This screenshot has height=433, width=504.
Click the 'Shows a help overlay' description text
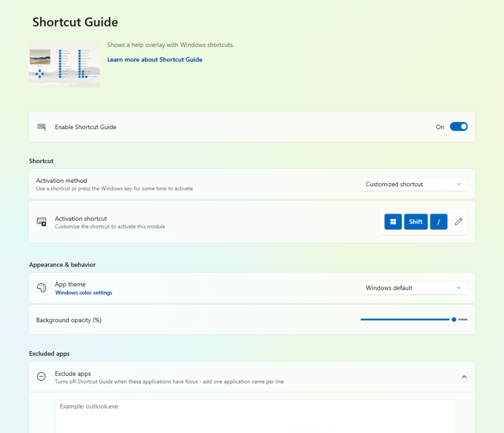click(x=170, y=45)
